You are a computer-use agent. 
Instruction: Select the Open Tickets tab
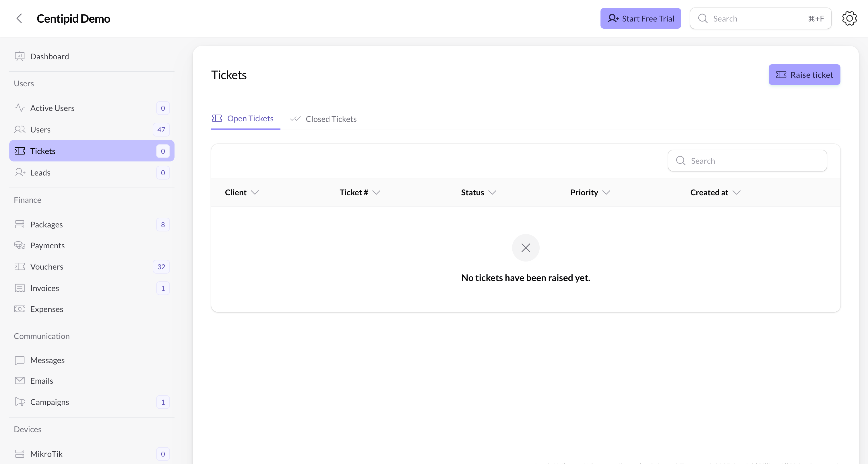click(x=250, y=118)
